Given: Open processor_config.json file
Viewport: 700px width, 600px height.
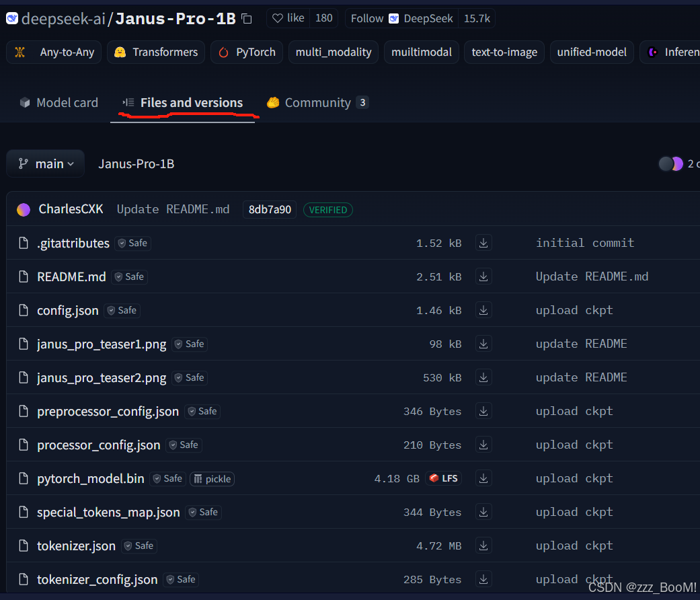Looking at the screenshot, I should point(99,445).
